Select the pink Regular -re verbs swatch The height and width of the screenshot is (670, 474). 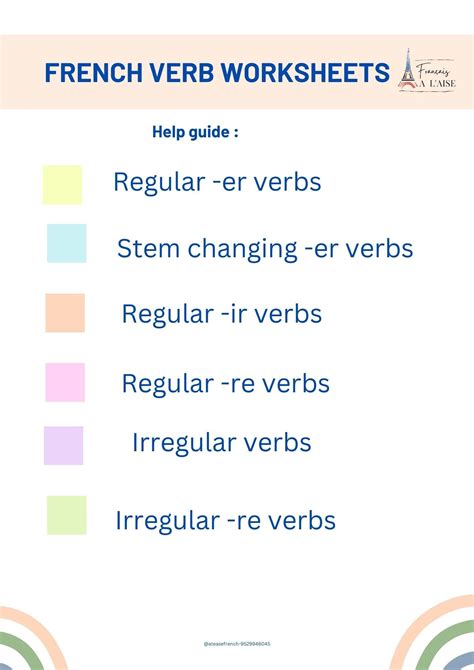[x=65, y=382]
